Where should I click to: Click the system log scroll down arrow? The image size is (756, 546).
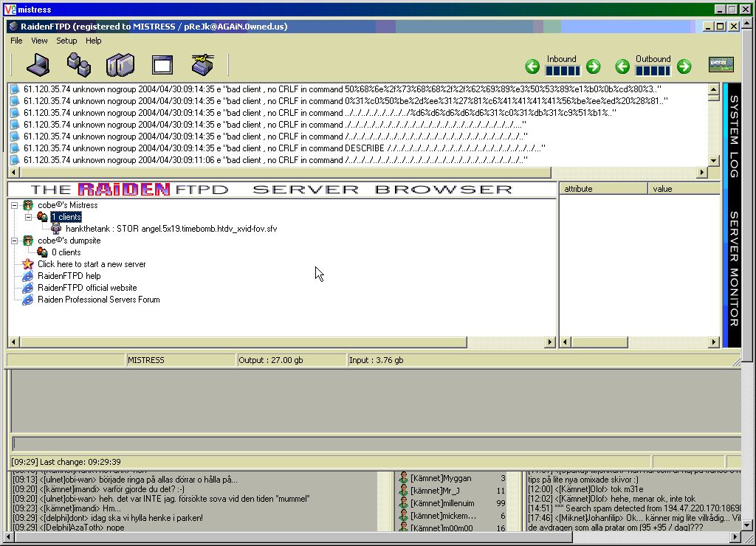tap(714, 160)
